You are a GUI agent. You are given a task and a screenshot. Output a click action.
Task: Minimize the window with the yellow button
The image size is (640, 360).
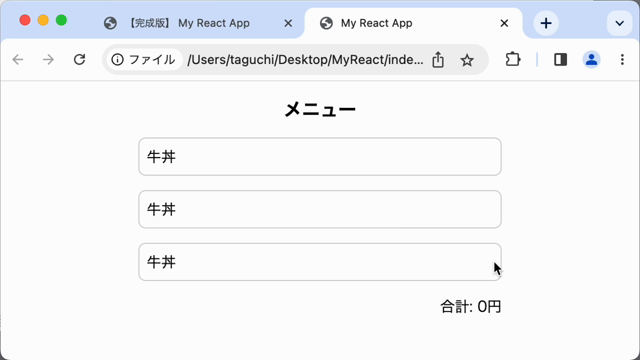pos(43,20)
